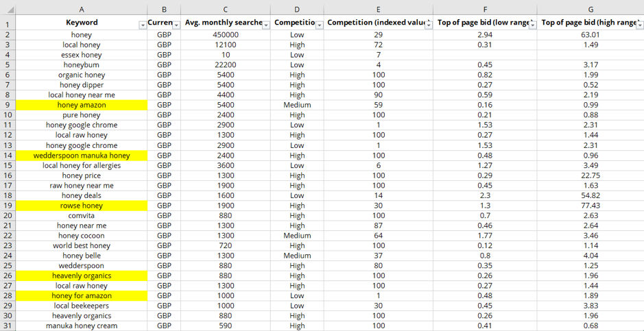This screenshot has width=644, height=331.
Task: Select the "honey dipper" cell
Action: coord(82,85)
